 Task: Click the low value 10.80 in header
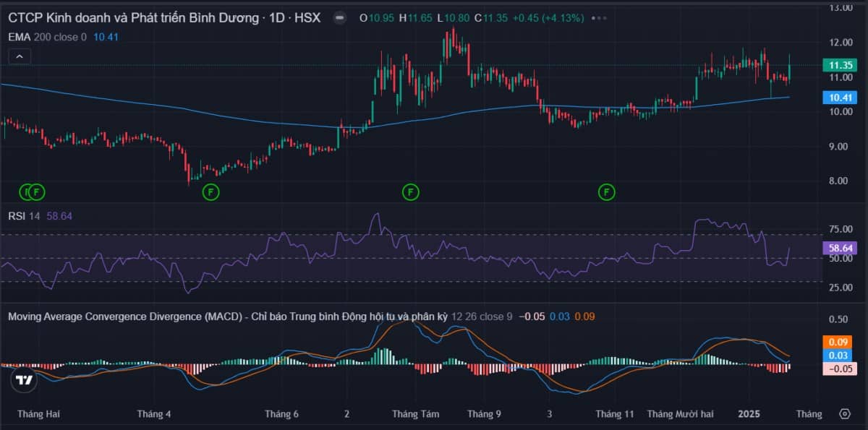457,18
